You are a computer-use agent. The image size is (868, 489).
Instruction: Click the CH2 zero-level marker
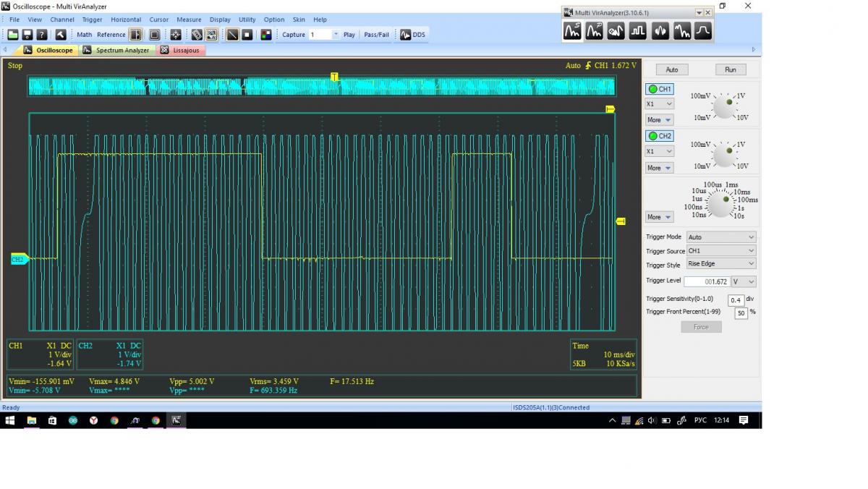19,259
